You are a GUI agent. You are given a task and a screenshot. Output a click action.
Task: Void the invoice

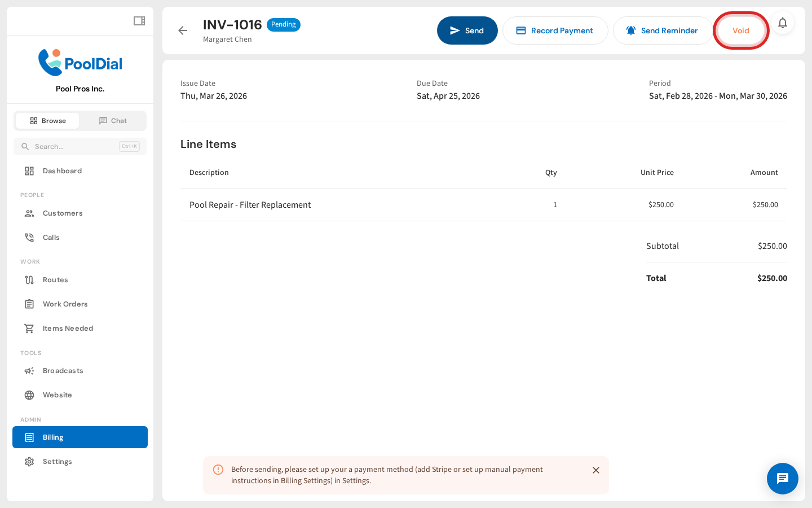click(x=740, y=30)
